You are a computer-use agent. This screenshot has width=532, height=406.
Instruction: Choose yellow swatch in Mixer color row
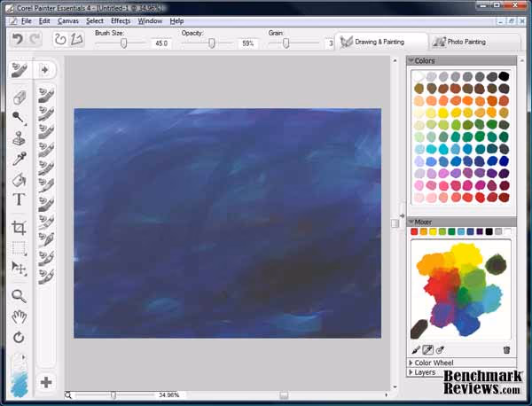tap(433, 231)
